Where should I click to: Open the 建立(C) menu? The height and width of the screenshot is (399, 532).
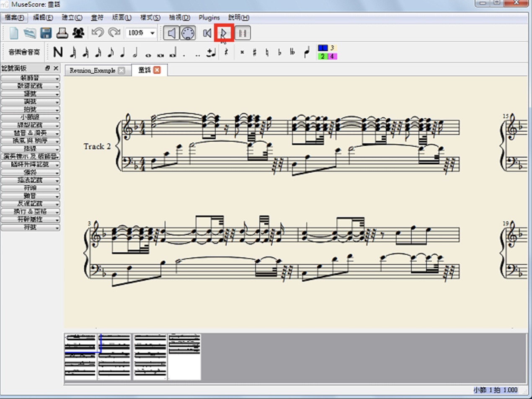72,18
